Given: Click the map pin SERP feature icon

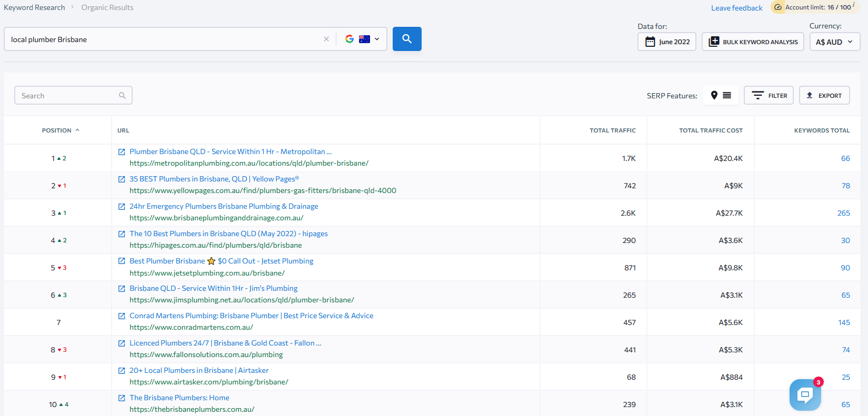Looking at the screenshot, I should (714, 95).
